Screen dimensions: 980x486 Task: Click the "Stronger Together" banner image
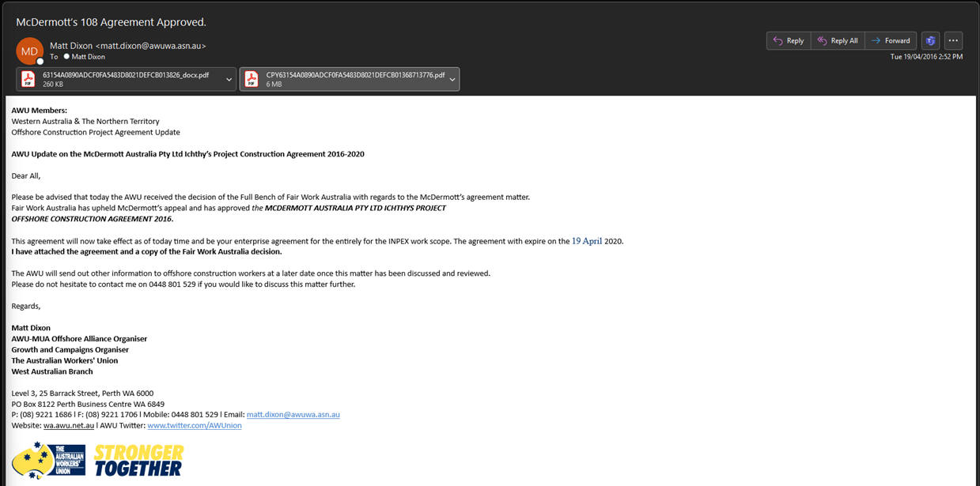click(x=138, y=461)
